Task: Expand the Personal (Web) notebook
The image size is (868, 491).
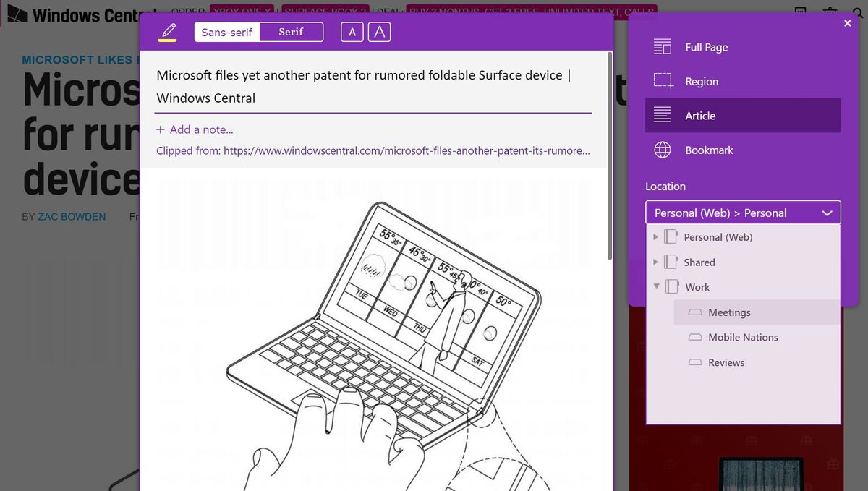Action: click(x=656, y=236)
